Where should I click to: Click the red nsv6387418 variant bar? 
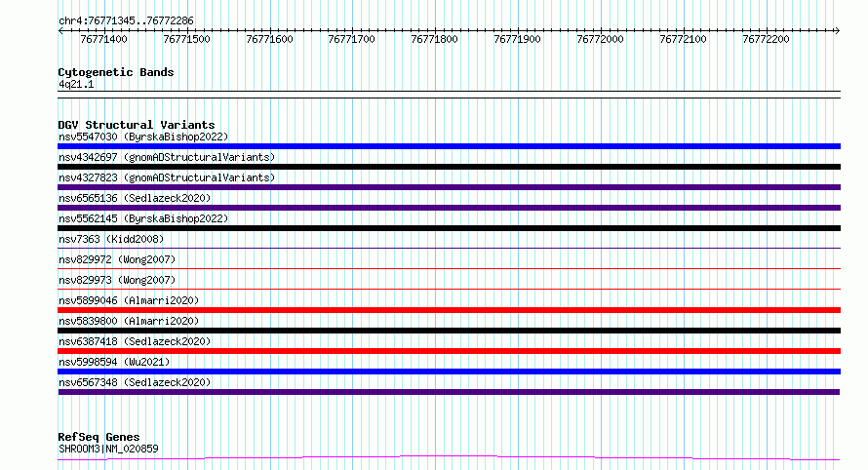tap(449, 351)
